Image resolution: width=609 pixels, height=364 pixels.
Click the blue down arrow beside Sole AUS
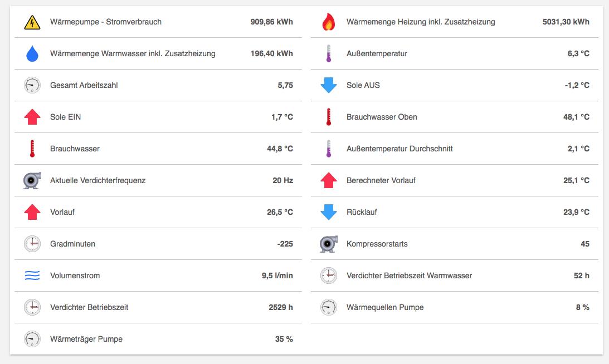pyautogui.click(x=329, y=85)
